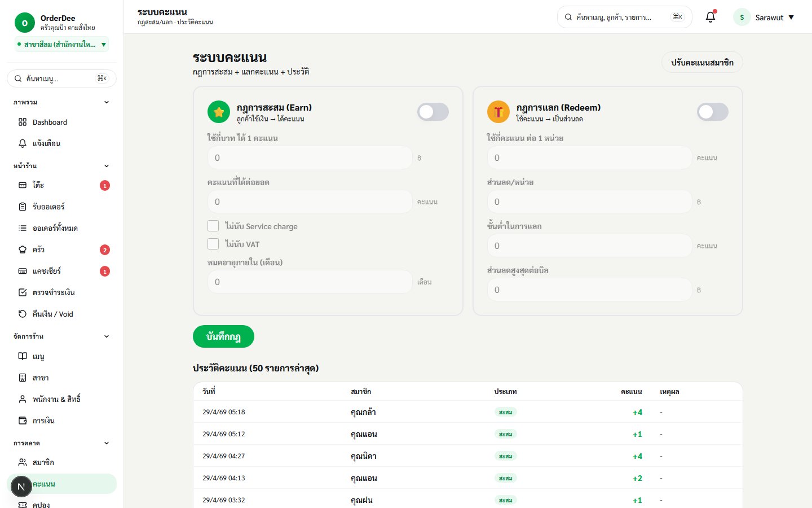Click the top bar search magnifier icon
Image resolution: width=812 pixels, height=508 pixels.
568,17
